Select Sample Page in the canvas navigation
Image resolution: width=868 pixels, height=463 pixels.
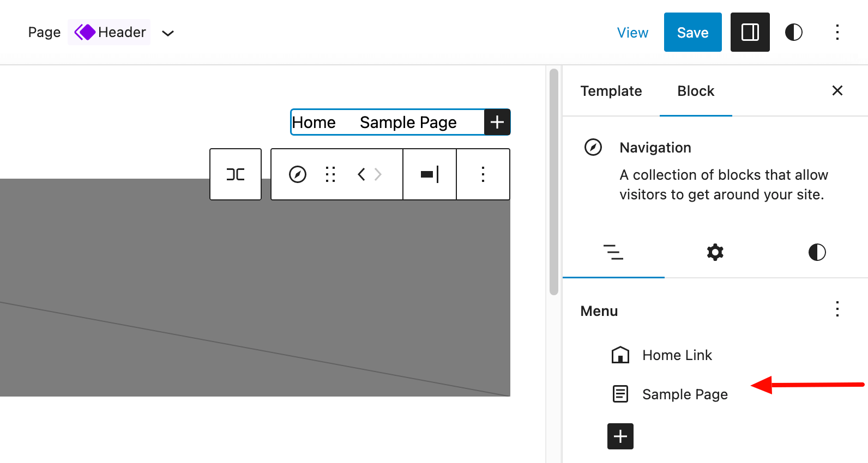[x=408, y=123]
